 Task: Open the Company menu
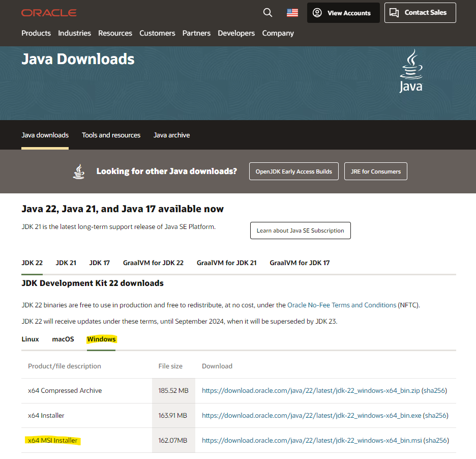tap(278, 33)
